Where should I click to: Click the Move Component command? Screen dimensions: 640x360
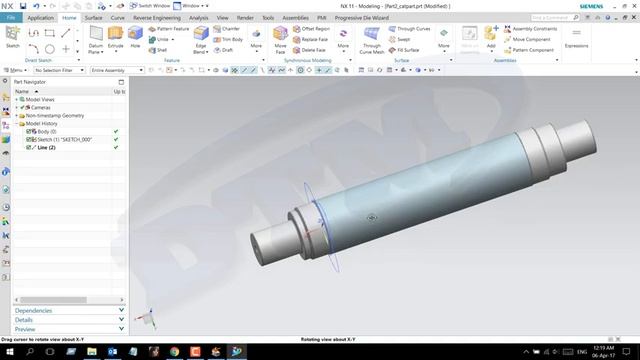click(x=527, y=40)
